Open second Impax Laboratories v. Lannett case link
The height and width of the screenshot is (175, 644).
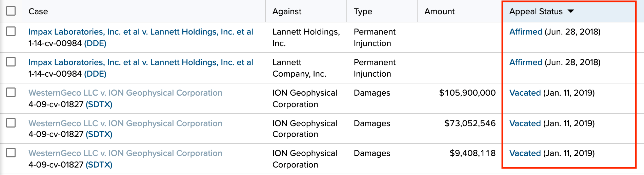coord(141,62)
